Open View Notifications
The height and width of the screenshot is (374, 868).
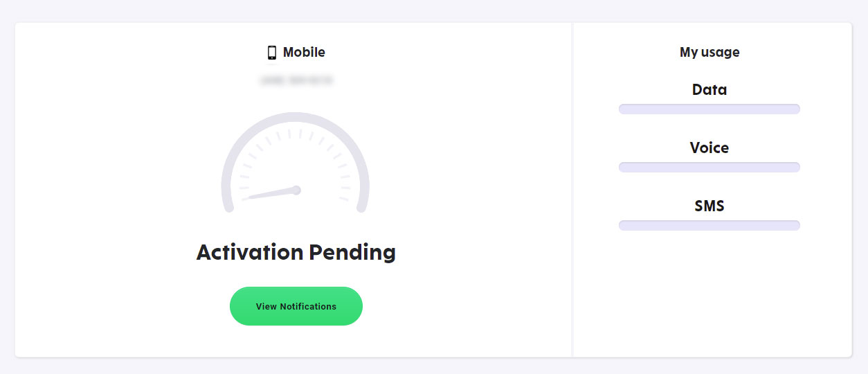click(296, 306)
